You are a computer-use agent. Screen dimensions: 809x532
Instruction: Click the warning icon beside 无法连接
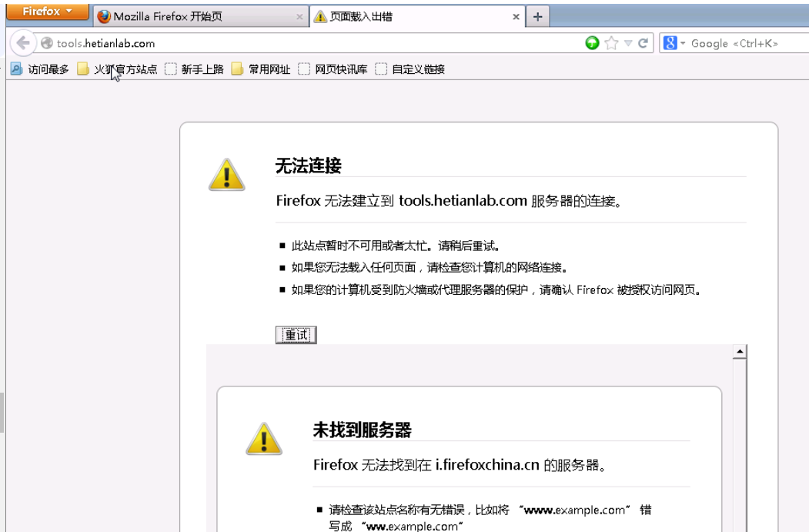coord(227,175)
